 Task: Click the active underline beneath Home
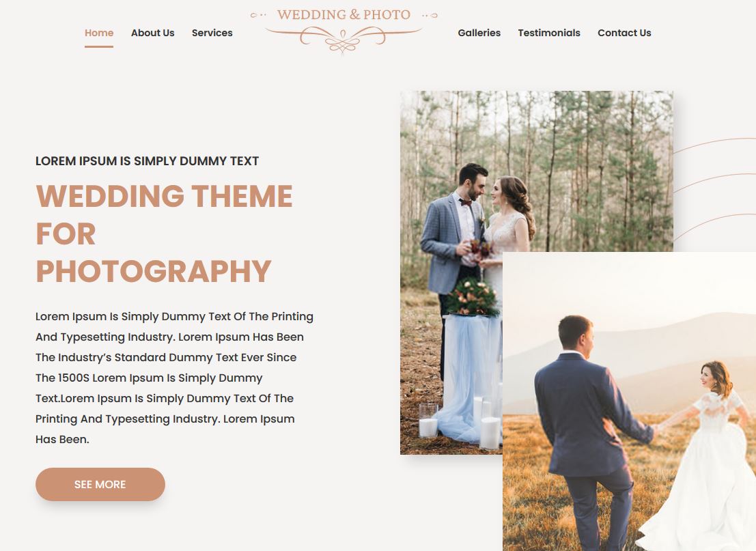[x=99, y=46]
